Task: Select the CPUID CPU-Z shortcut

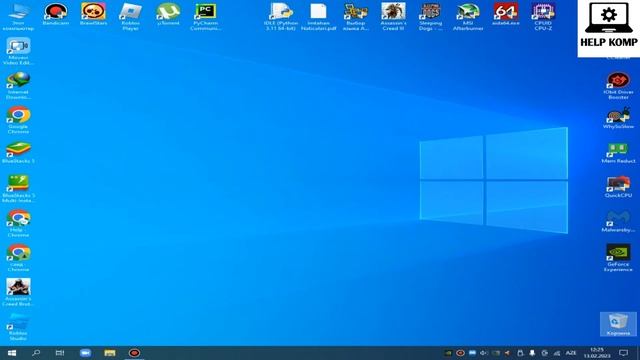Action: (543, 17)
